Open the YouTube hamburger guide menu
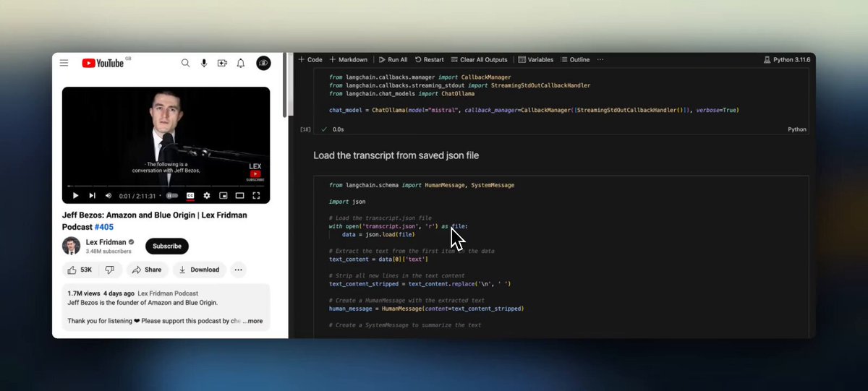This screenshot has width=868, height=391. [64, 64]
